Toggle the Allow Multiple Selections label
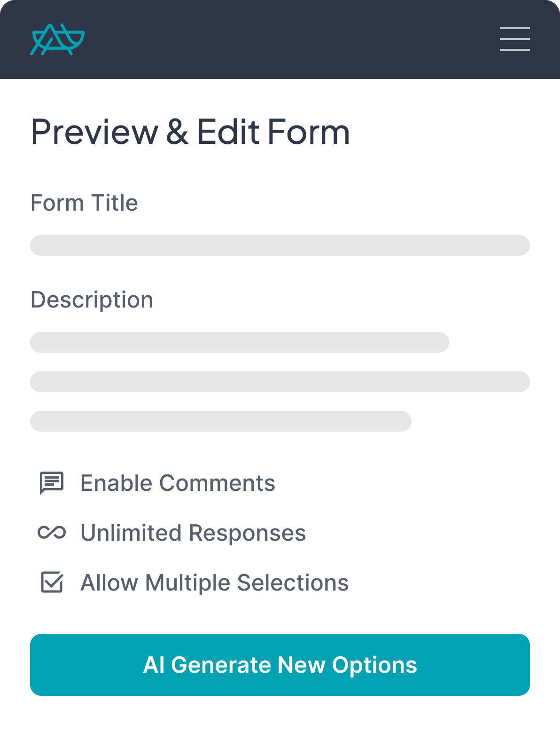This screenshot has width=560, height=741. 214,583
